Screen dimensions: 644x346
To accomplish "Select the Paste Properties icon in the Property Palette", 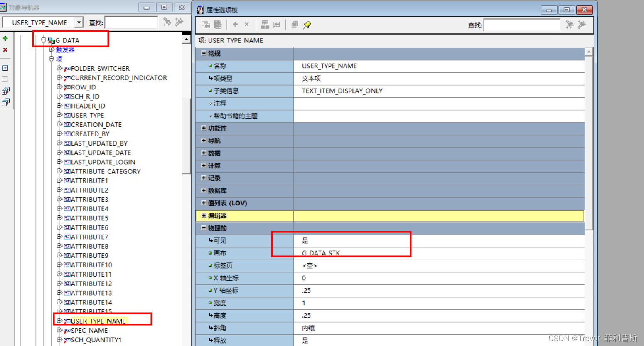I will [217, 25].
